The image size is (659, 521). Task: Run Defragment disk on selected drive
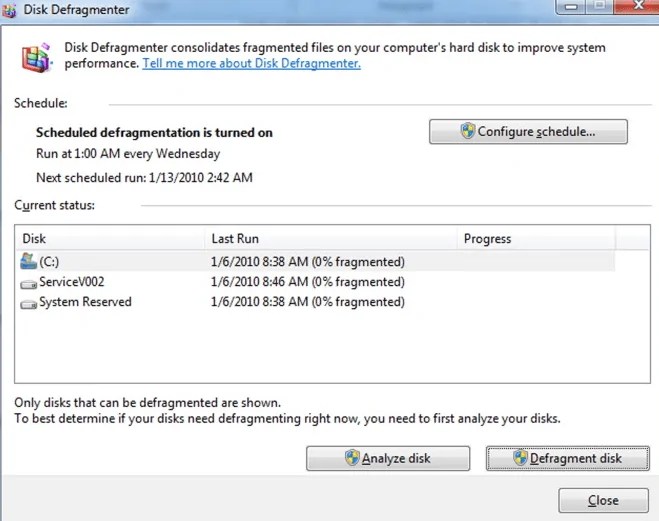568,458
